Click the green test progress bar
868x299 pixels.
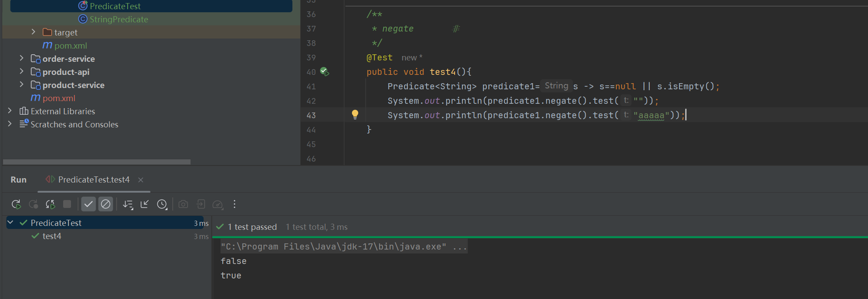(x=540, y=237)
